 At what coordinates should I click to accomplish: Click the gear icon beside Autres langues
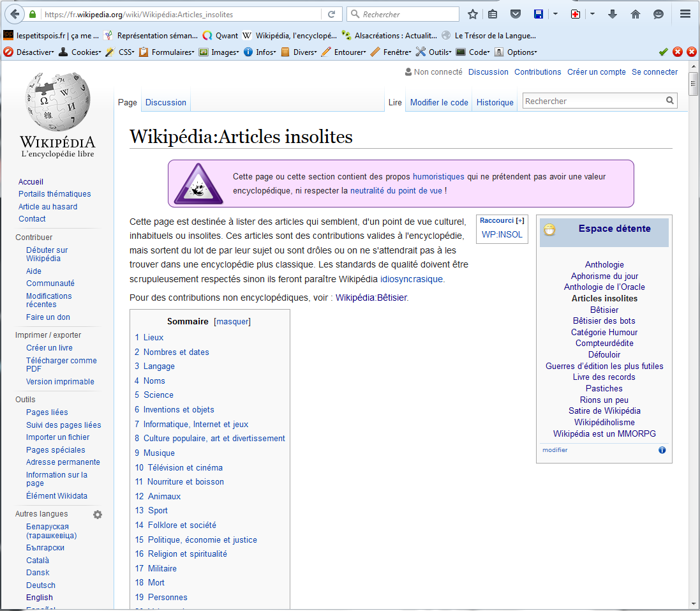click(x=98, y=515)
